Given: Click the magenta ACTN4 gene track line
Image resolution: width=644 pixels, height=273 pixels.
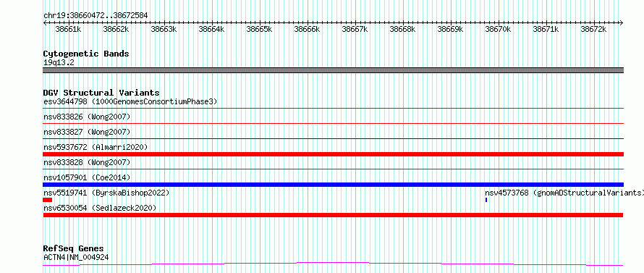Looking at the screenshot, I should coord(333,264).
